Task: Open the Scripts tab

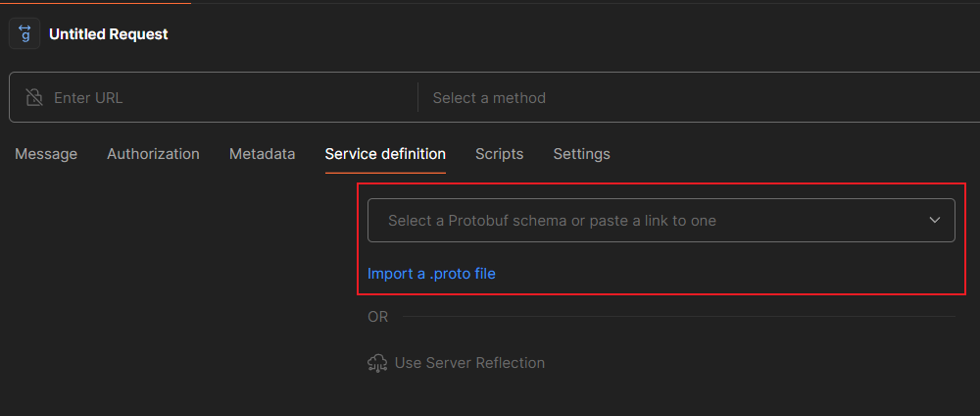Action: point(499,154)
